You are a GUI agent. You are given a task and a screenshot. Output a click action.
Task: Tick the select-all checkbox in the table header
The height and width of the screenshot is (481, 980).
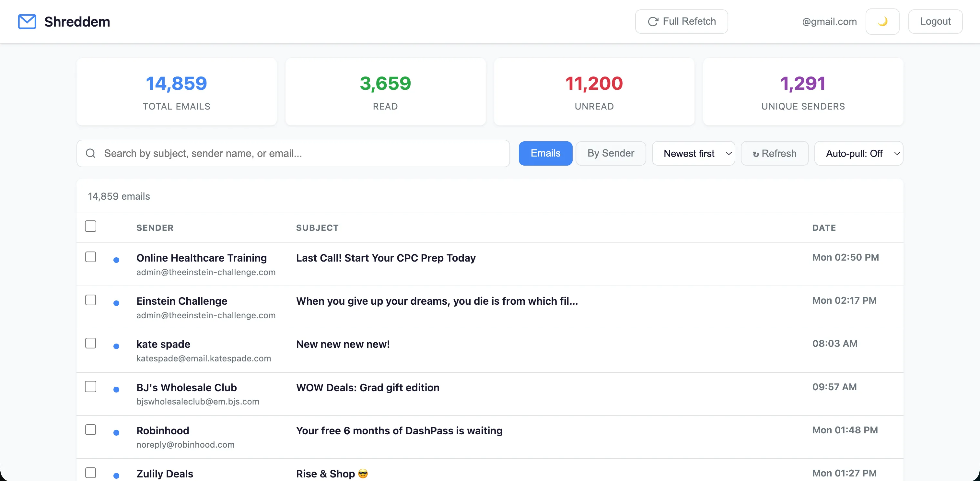coord(90,226)
